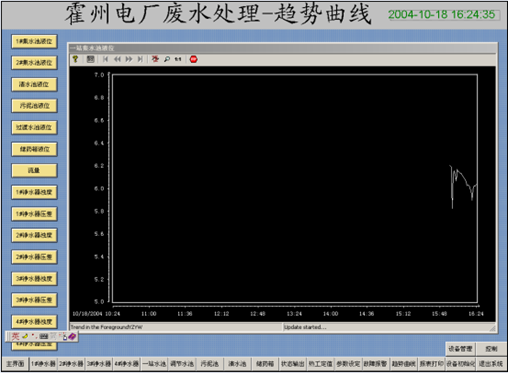This screenshot has height=374, width=509.
Task: Click the 设备管理 button
Action: click(460, 349)
